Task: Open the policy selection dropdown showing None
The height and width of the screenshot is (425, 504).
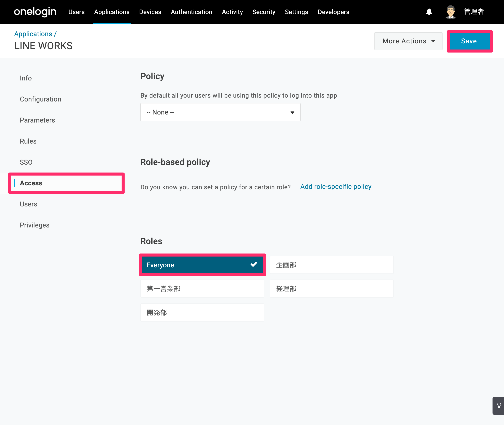Action: (220, 112)
